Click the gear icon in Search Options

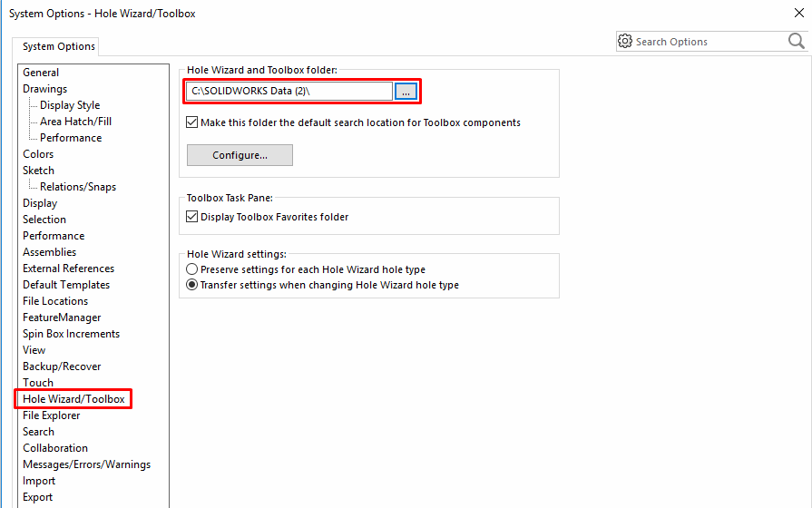click(x=625, y=41)
